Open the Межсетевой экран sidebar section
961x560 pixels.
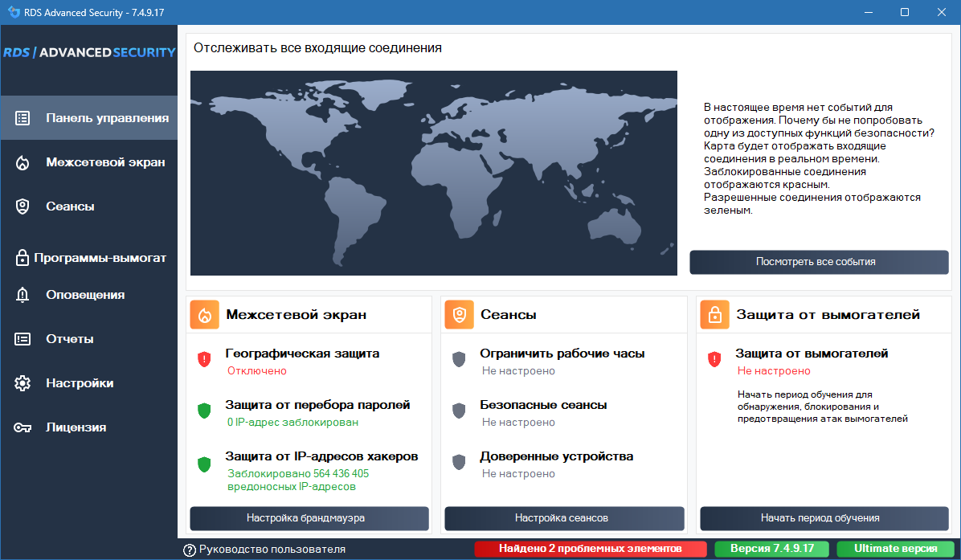pyautogui.click(x=89, y=162)
